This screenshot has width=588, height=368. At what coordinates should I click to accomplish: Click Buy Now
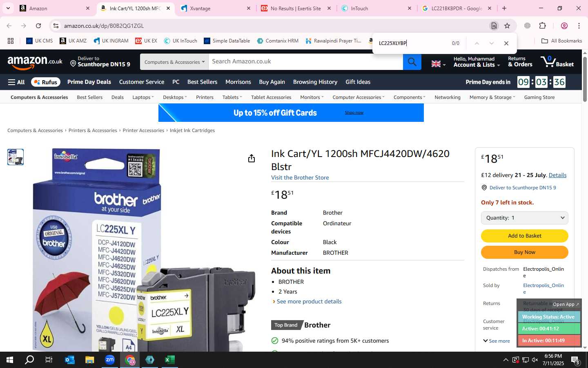[x=525, y=252]
